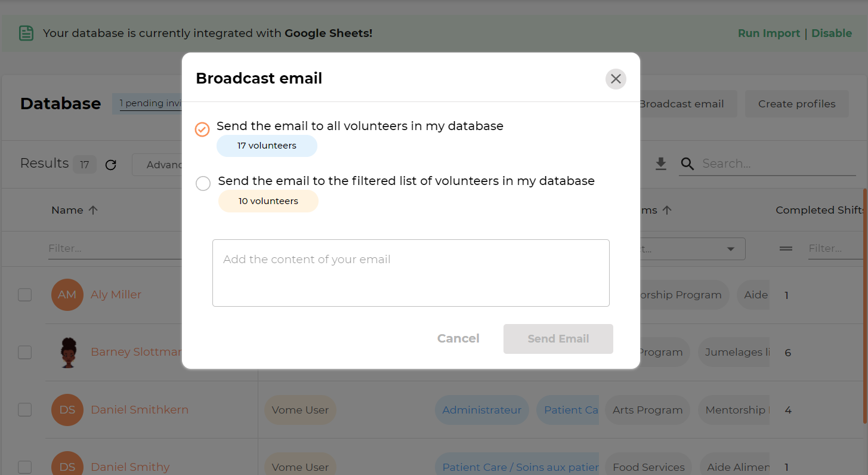Click Run Import link
Image resolution: width=868 pixels, height=475 pixels.
pos(769,33)
